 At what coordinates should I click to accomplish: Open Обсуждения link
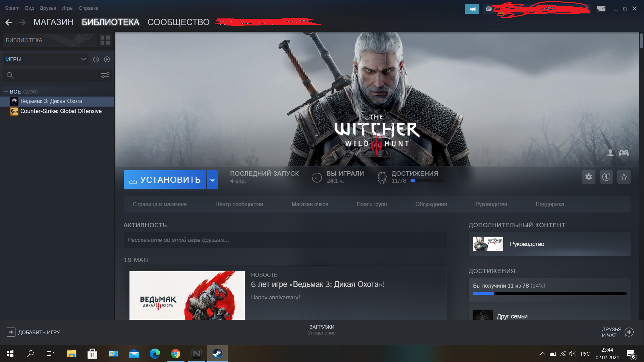tap(431, 204)
